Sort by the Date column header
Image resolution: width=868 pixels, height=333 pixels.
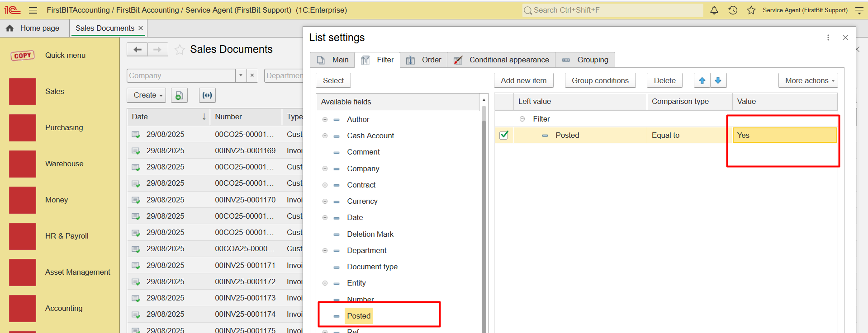click(x=169, y=117)
